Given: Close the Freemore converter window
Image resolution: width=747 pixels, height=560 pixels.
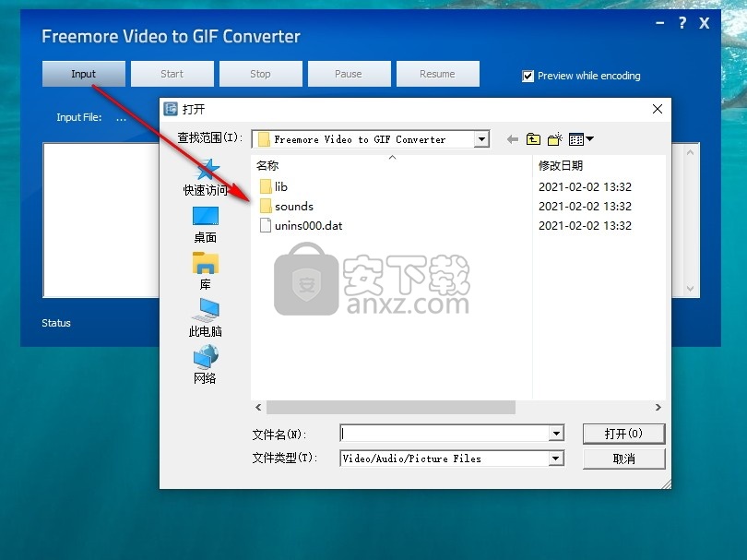Looking at the screenshot, I should pyautogui.click(x=705, y=23).
